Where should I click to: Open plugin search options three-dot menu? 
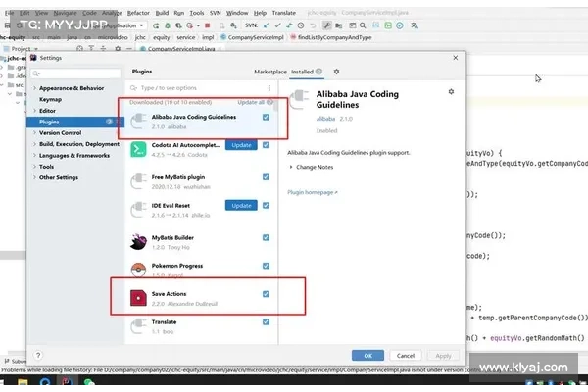pyautogui.click(x=269, y=88)
